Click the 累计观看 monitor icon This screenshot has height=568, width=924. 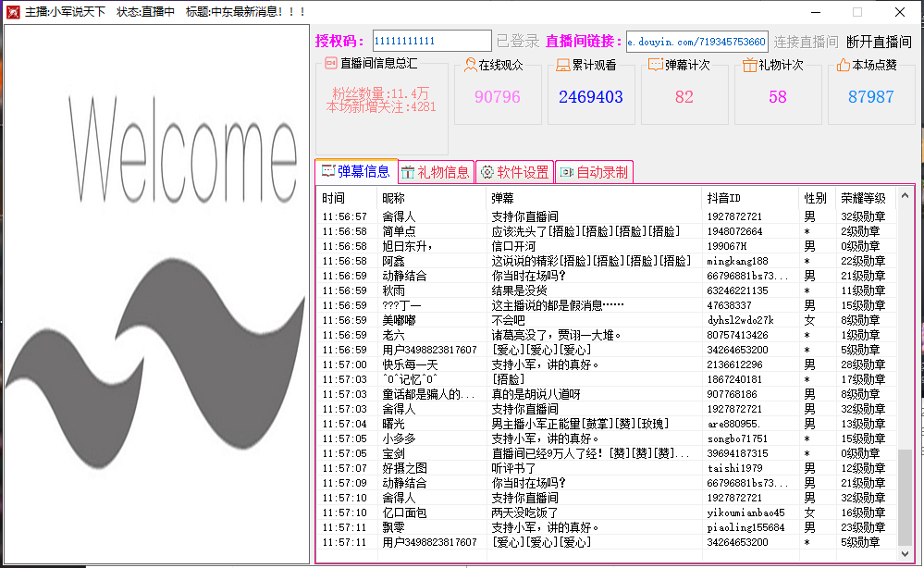pos(563,66)
